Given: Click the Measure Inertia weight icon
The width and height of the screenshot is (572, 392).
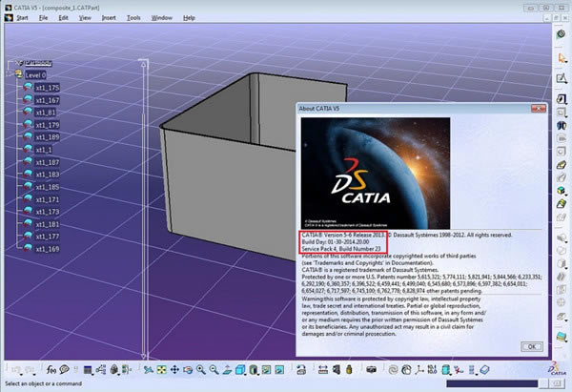Looking at the screenshot, I should tap(349, 370).
